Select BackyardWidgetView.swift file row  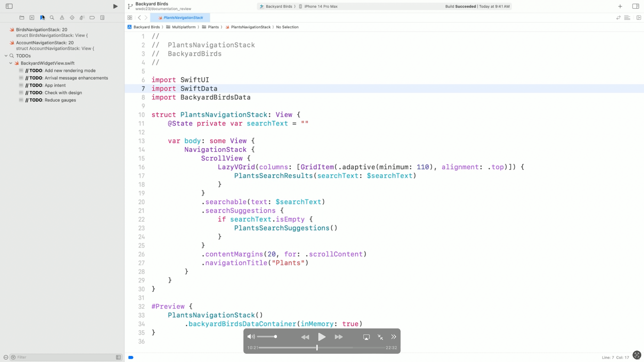coord(62,63)
